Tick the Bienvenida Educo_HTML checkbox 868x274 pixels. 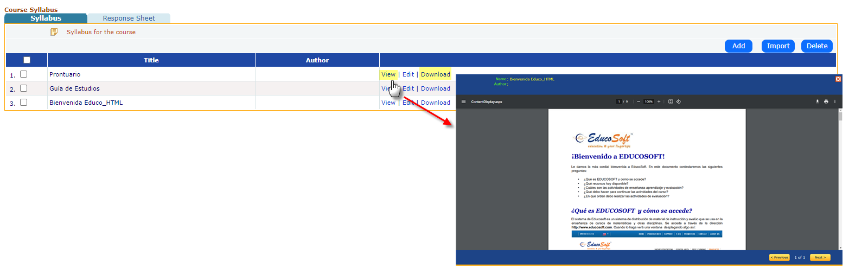pyautogui.click(x=24, y=103)
